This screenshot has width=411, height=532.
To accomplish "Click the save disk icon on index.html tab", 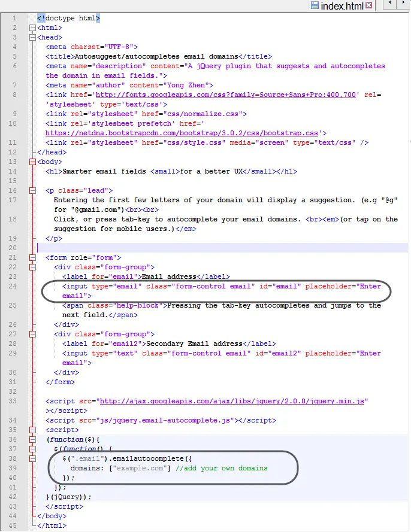I will pyautogui.click(x=315, y=5).
